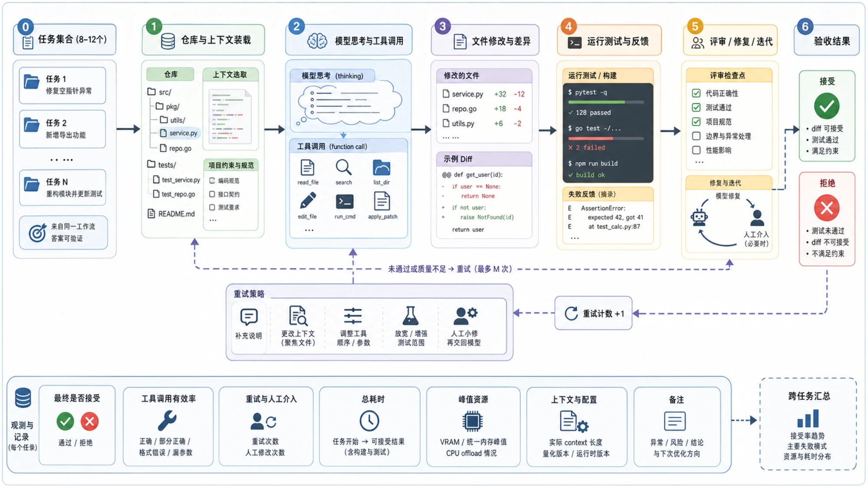Uncheck the 项目规范 checkbox
868x488 pixels.
pos(696,122)
